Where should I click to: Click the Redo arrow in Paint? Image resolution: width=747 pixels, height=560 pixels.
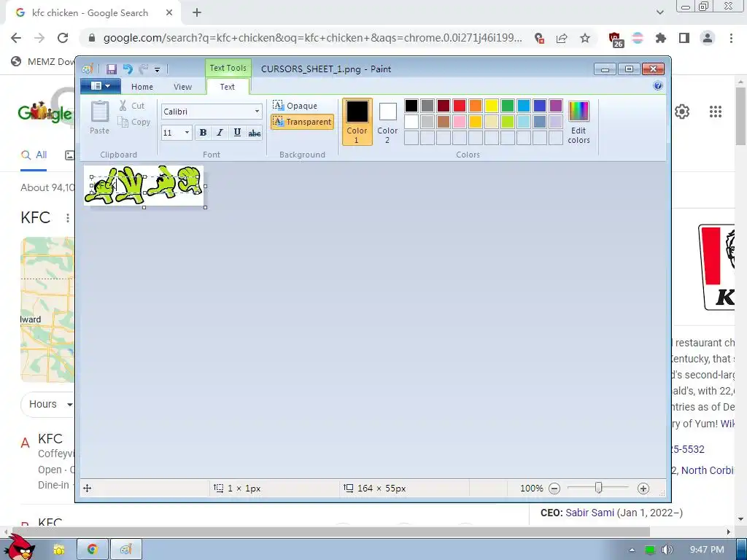tap(144, 69)
